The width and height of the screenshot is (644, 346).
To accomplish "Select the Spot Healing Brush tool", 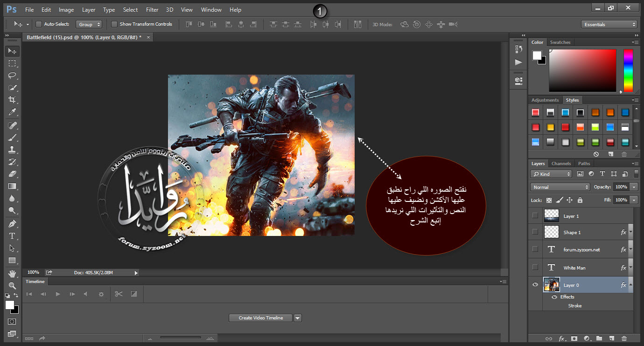I will (x=12, y=125).
